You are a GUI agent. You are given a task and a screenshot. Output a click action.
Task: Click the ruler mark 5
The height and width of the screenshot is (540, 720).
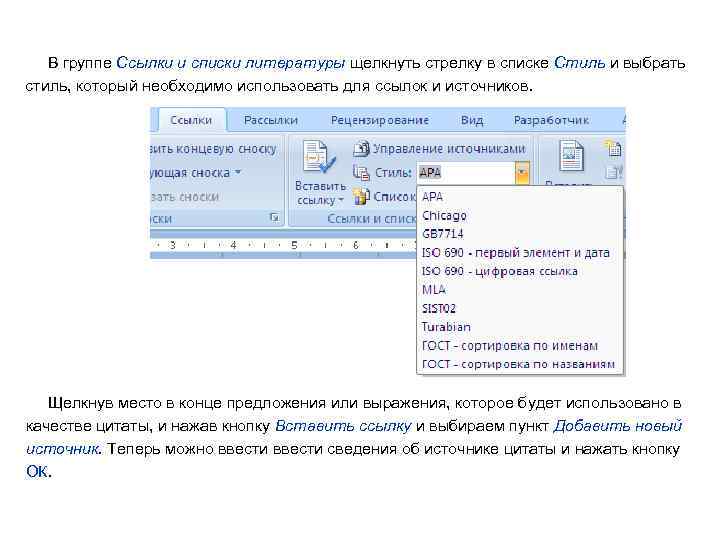(x=294, y=245)
